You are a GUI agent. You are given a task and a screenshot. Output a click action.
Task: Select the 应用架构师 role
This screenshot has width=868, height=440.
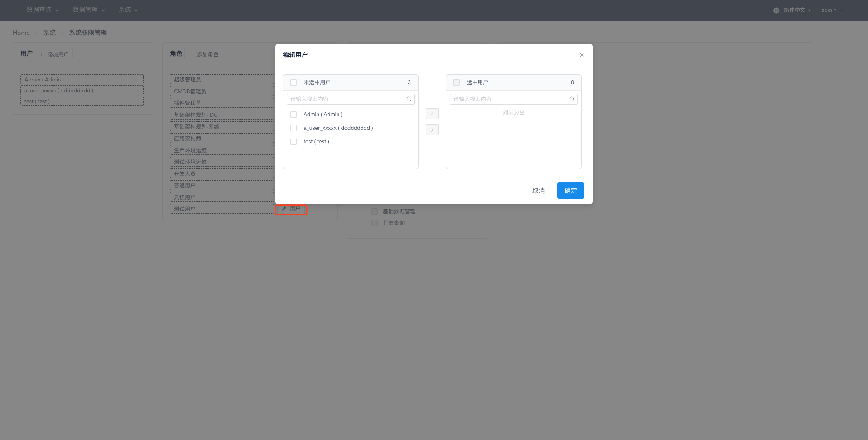[222, 138]
